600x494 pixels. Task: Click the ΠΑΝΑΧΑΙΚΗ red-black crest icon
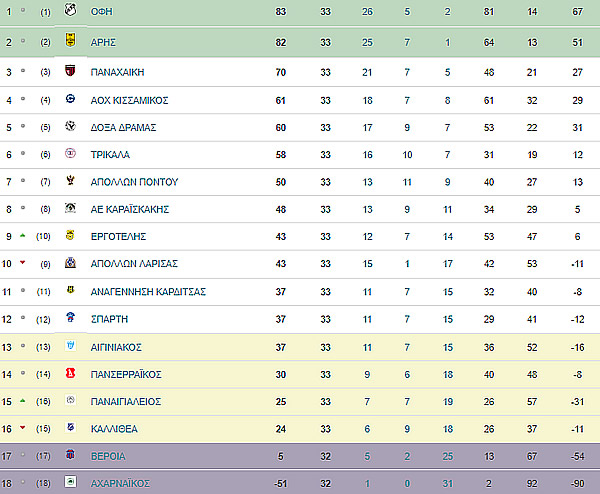70,70
